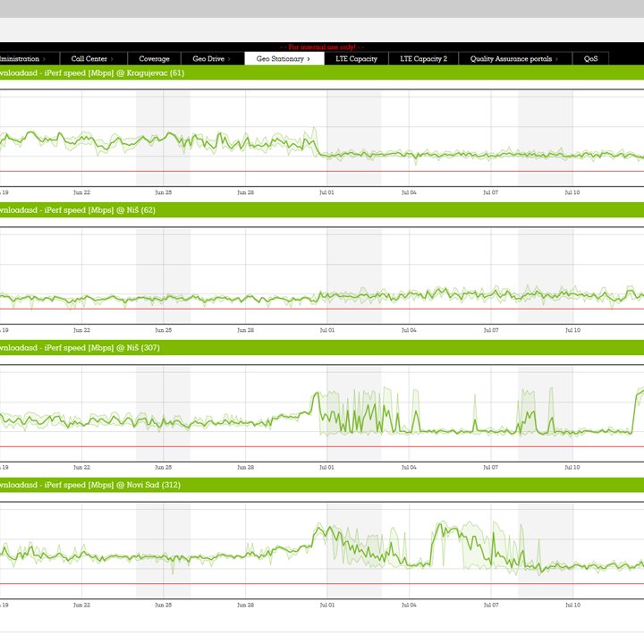Viewport: 644px width, 644px height.
Task: Open the QoS menu item
Action: click(590, 59)
